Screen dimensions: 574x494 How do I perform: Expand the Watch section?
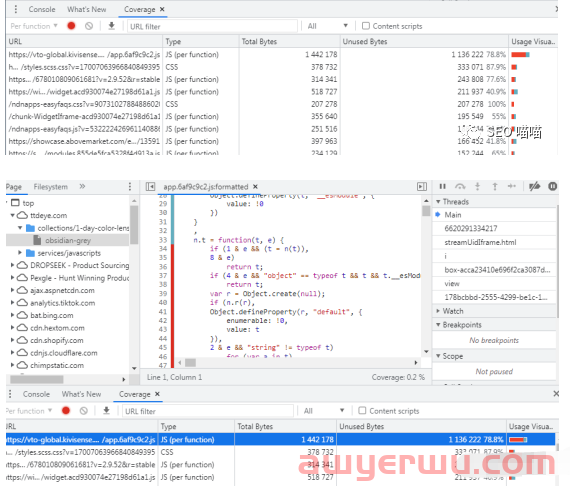[438, 311]
